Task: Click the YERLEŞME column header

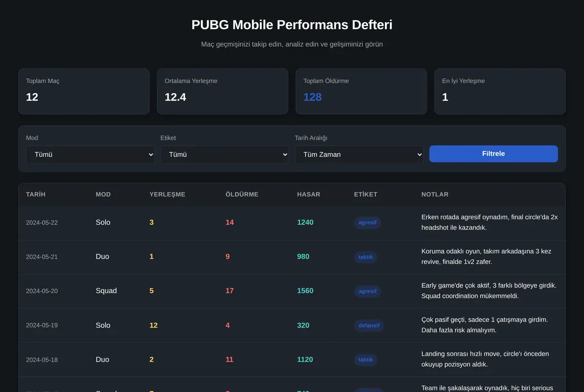Action: (167, 194)
